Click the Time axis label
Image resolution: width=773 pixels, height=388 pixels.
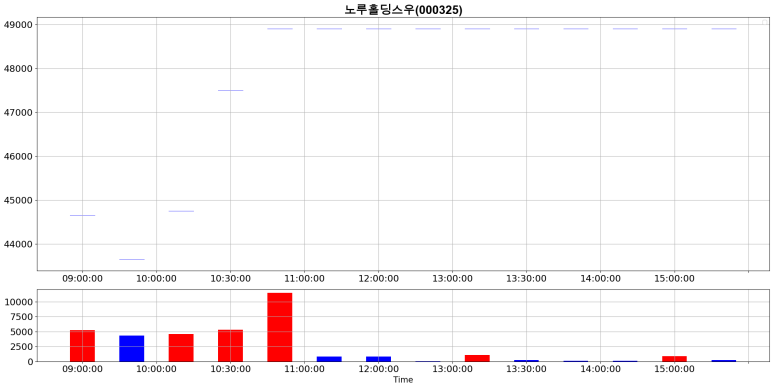(x=403, y=380)
